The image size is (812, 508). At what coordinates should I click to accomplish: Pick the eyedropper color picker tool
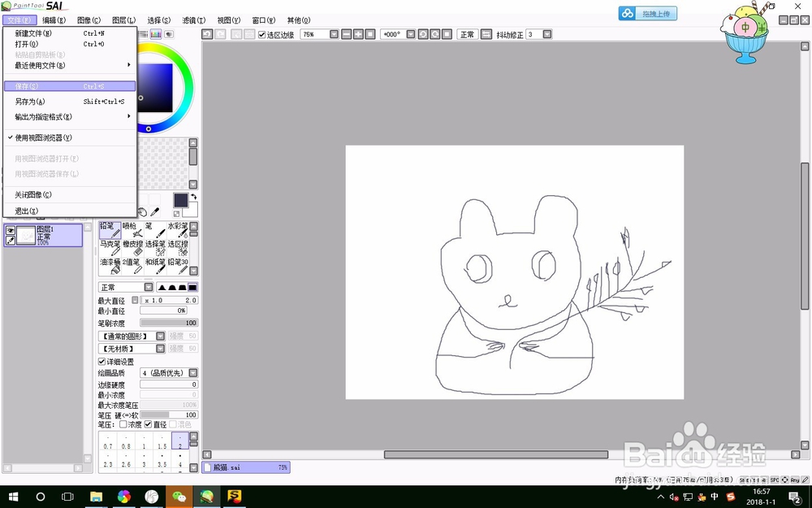(x=154, y=212)
